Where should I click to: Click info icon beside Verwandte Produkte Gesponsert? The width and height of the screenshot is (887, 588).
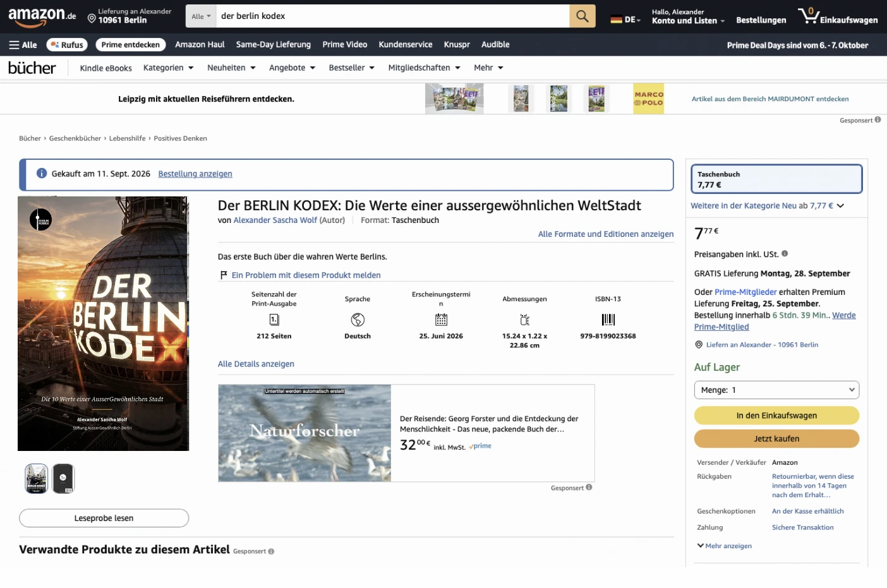pos(271,551)
